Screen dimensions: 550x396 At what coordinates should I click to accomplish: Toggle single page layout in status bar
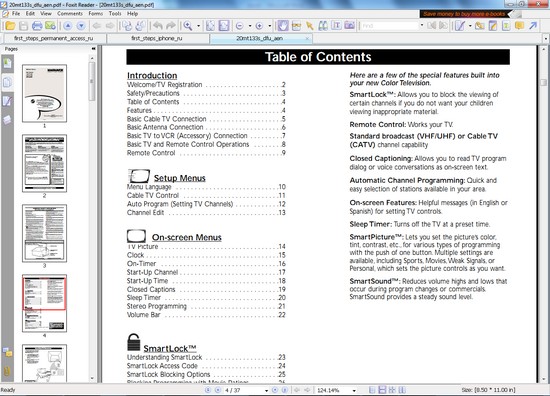coord(372,390)
